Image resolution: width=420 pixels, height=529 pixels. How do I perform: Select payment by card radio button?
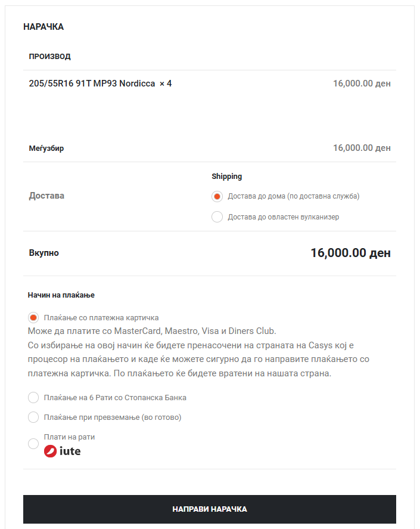coord(33,317)
